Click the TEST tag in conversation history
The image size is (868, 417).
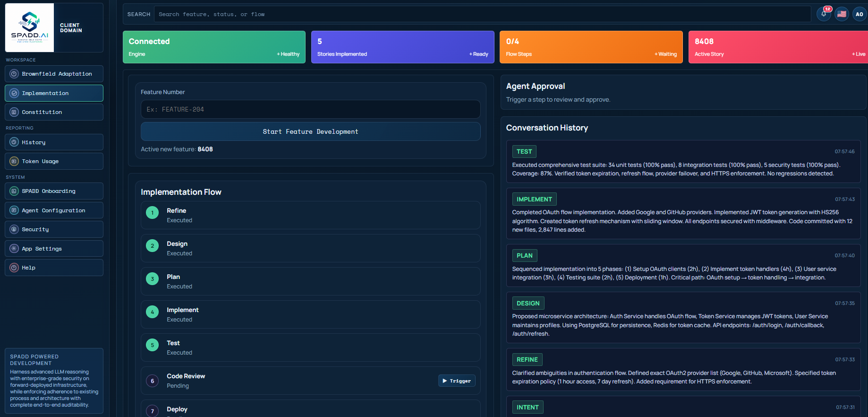(x=524, y=151)
